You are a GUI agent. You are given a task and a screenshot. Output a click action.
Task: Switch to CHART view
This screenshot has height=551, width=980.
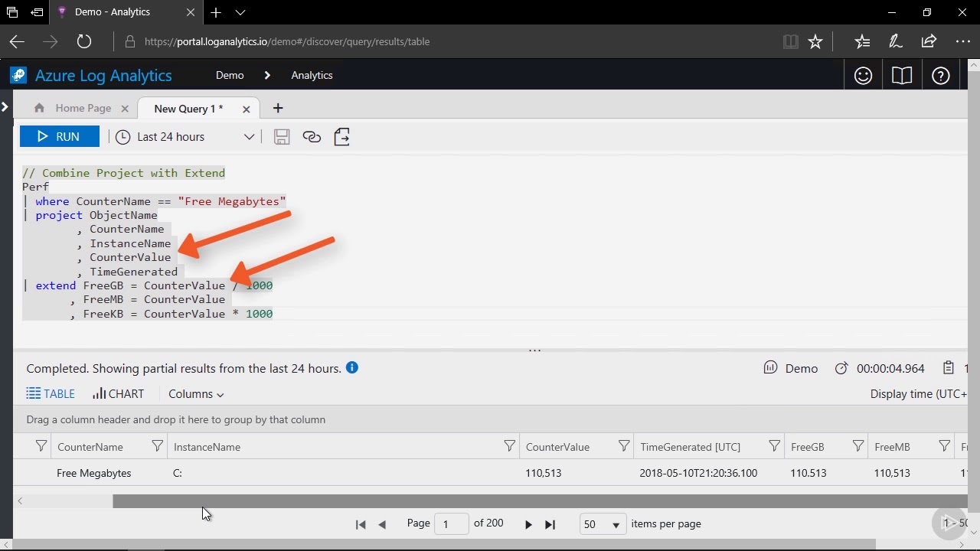click(x=118, y=394)
